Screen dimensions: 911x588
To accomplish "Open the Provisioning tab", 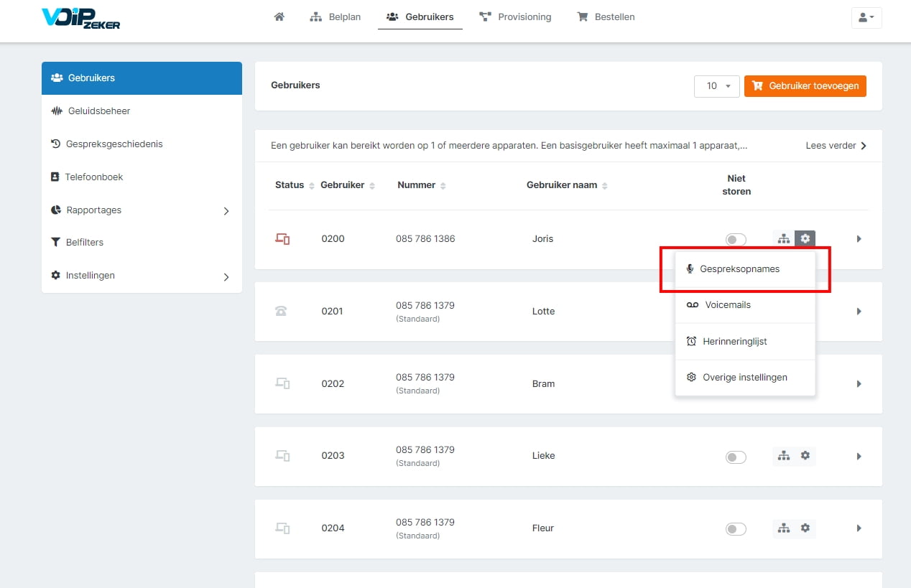I will tap(515, 17).
